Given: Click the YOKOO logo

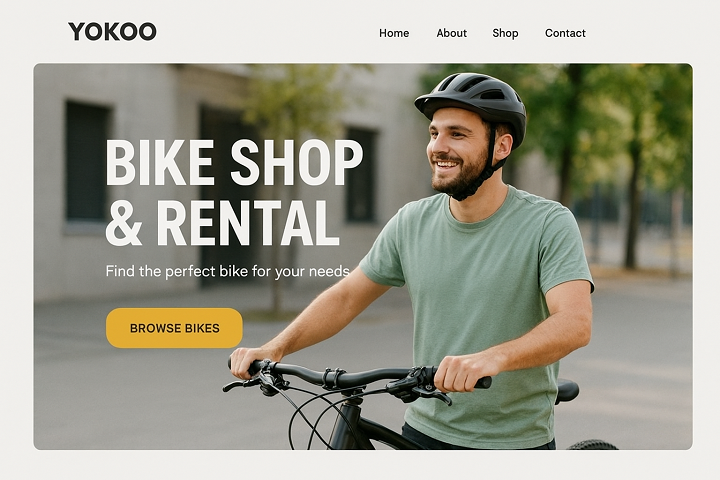Looking at the screenshot, I should [x=112, y=32].
